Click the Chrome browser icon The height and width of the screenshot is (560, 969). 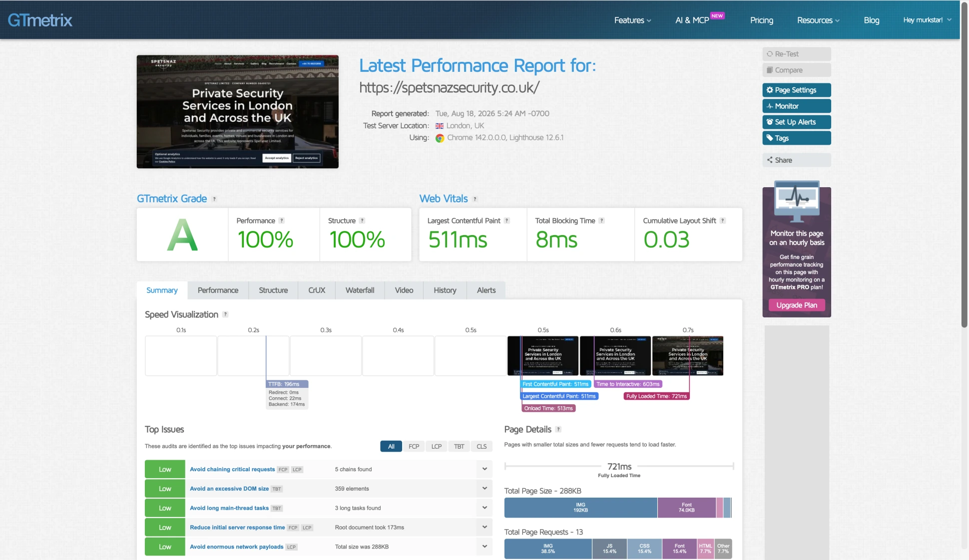(440, 138)
